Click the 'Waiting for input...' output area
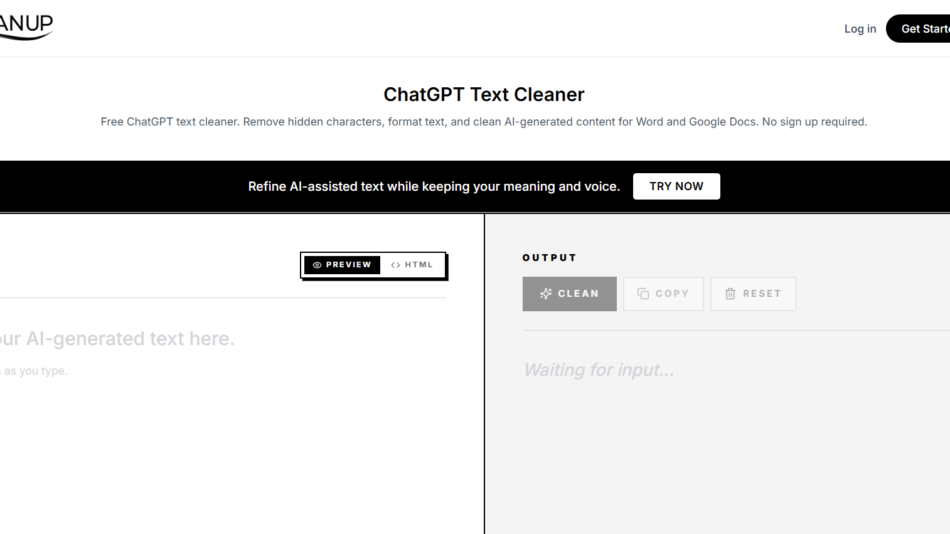The image size is (950, 534). pos(599,370)
